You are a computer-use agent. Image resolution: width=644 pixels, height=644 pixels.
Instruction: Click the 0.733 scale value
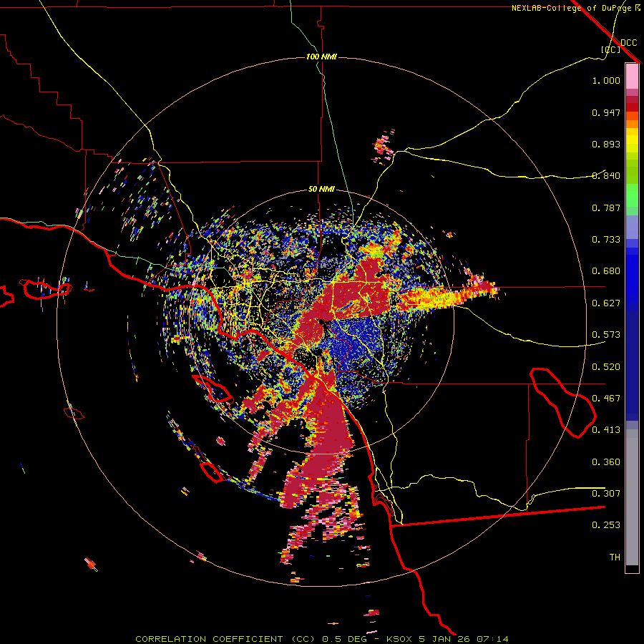[606, 240]
